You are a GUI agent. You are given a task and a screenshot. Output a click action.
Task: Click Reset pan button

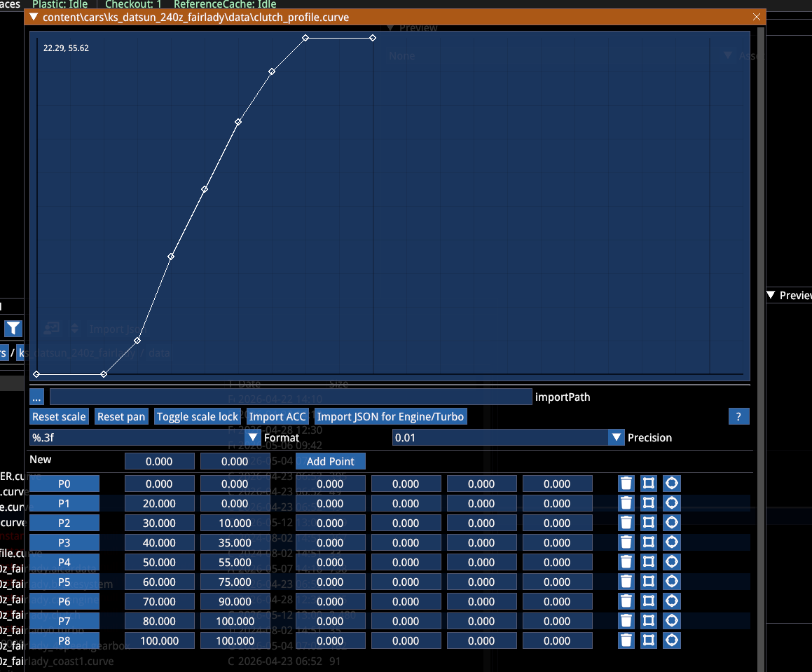pos(121,416)
